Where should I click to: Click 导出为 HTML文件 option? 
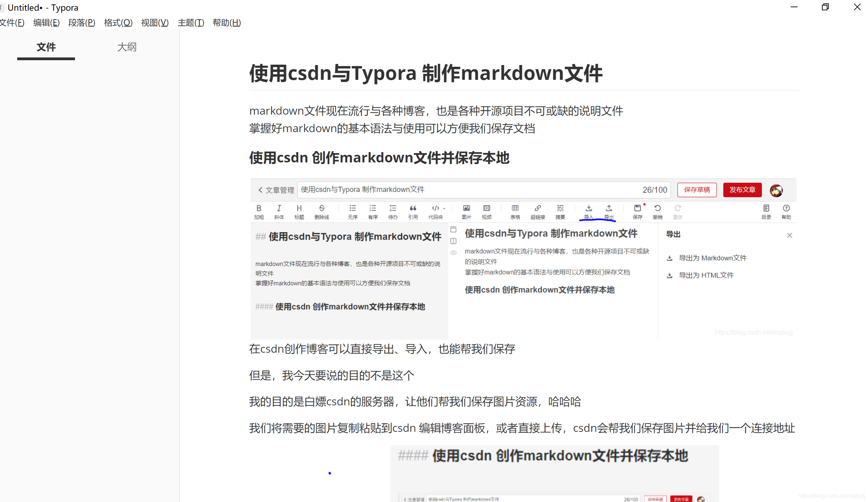pyautogui.click(x=700, y=275)
